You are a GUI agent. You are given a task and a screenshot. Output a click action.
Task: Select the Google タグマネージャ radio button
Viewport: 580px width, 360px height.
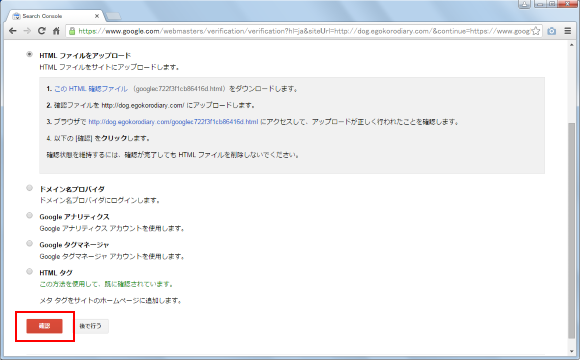point(29,243)
